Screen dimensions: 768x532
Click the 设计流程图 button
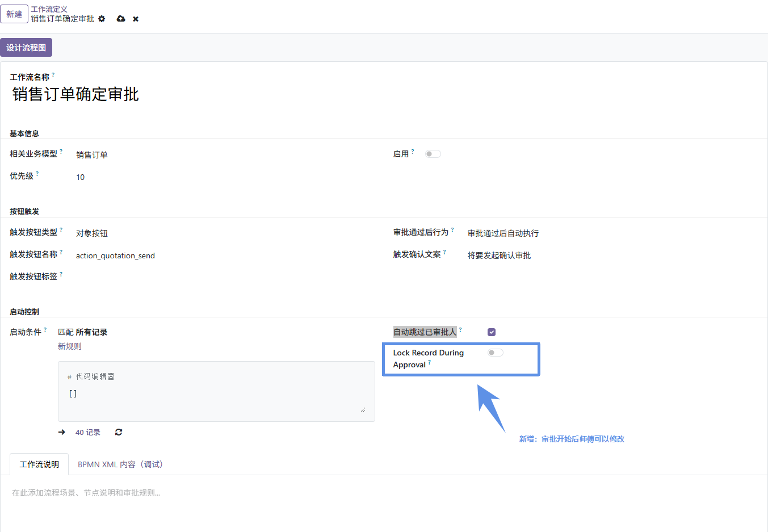click(26, 48)
